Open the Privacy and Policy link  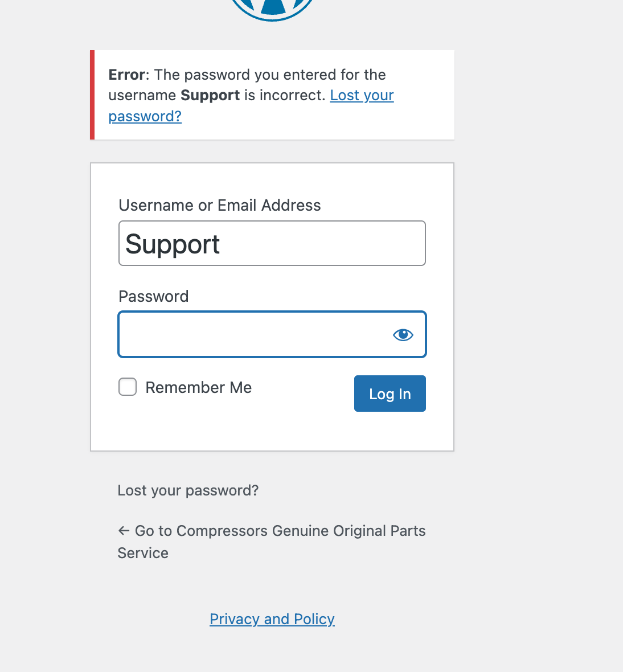pyautogui.click(x=272, y=619)
